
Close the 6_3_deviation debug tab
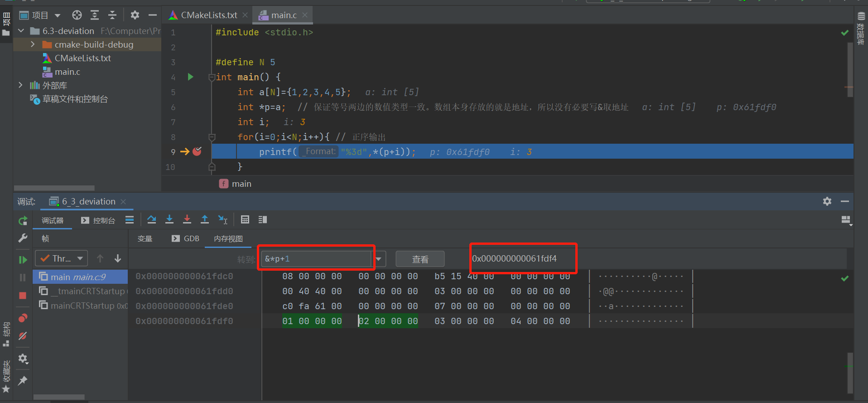click(x=123, y=201)
